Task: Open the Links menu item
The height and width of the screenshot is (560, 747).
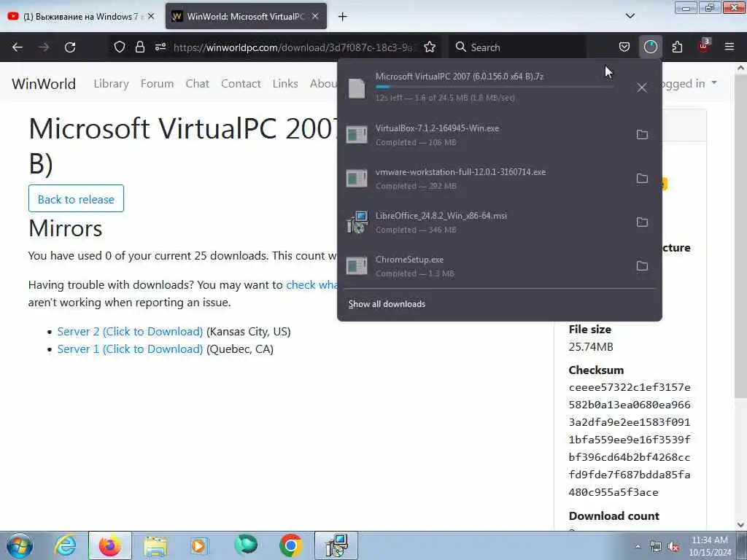Action: [x=285, y=83]
